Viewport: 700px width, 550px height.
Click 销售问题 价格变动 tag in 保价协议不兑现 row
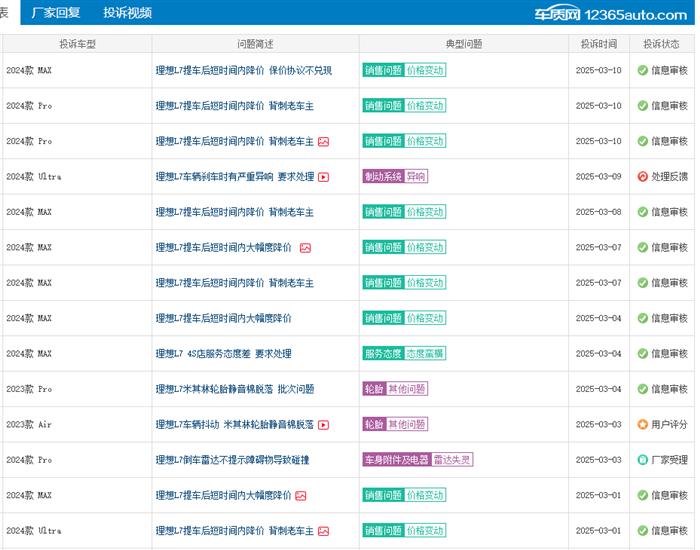pos(404,70)
